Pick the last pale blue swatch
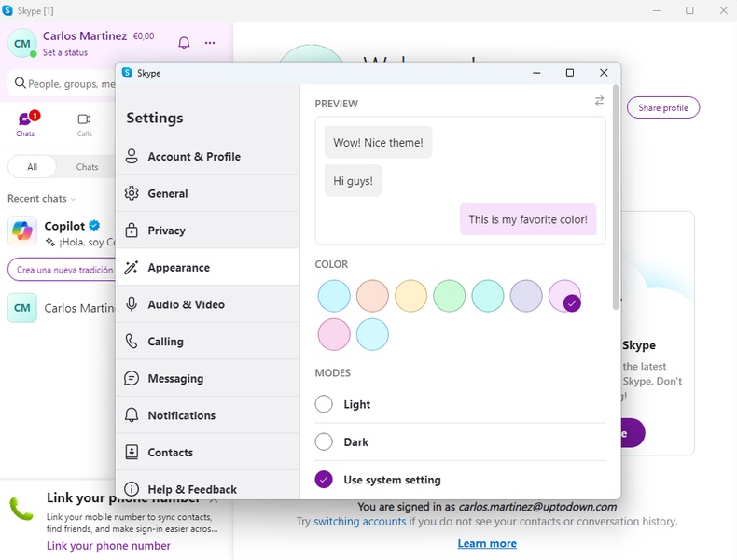 click(372, 334)
